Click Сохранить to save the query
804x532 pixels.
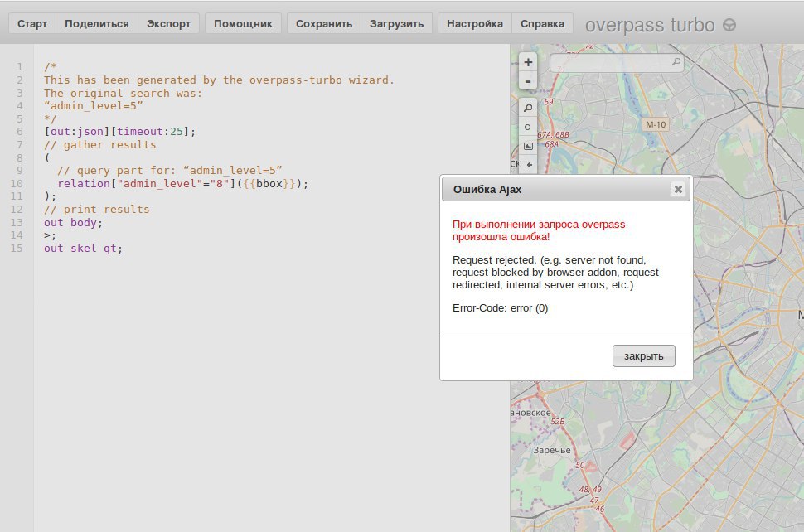324,23
